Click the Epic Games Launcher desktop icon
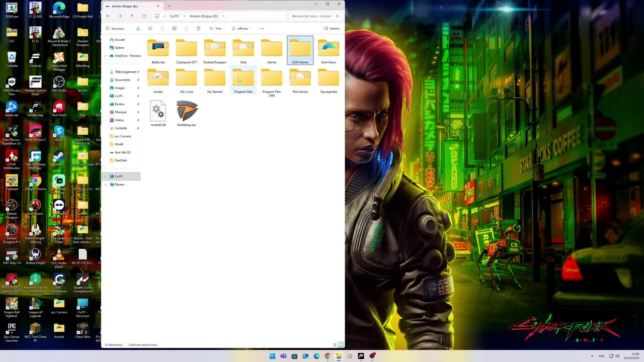 pyautogui.click(x=12, y=332)
